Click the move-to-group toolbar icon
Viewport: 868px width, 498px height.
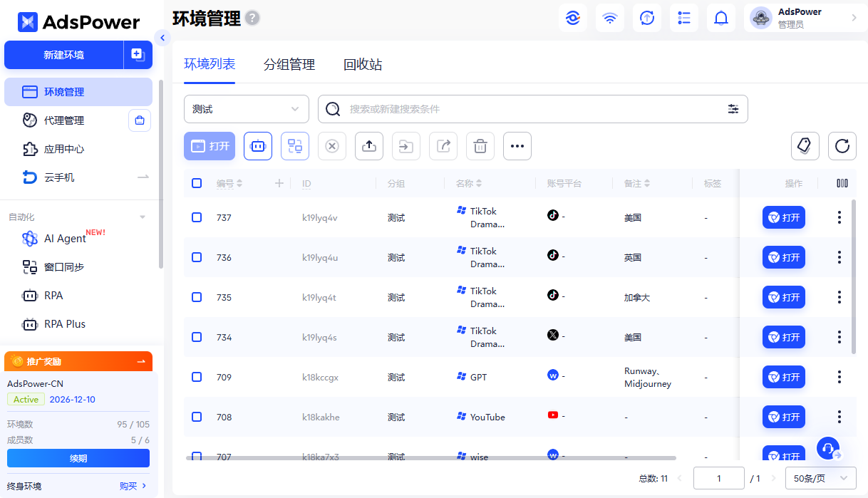click(406, 146)
